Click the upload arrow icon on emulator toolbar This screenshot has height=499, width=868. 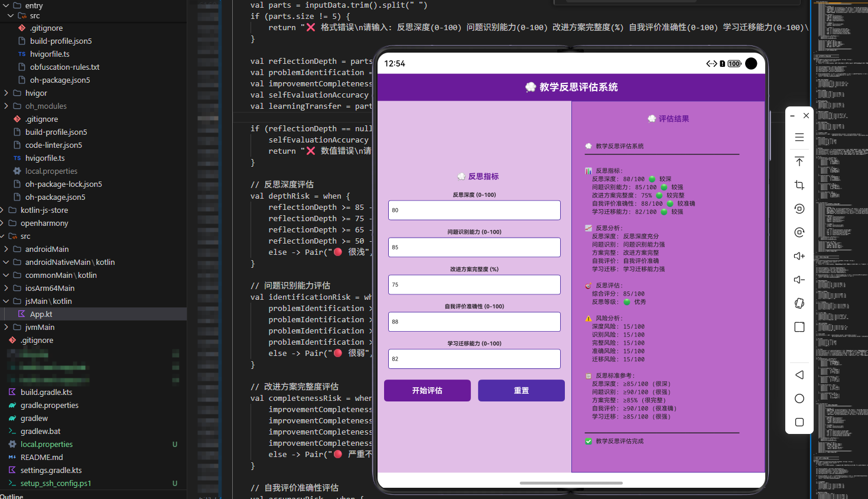[799, 161]
